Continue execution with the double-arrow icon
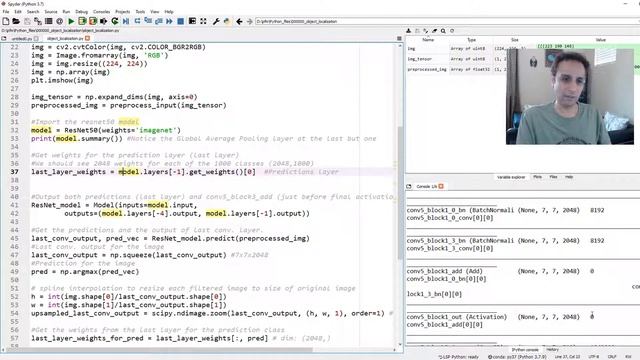The height and width of the screenshot is (360, 640). [x=169, y=21]
